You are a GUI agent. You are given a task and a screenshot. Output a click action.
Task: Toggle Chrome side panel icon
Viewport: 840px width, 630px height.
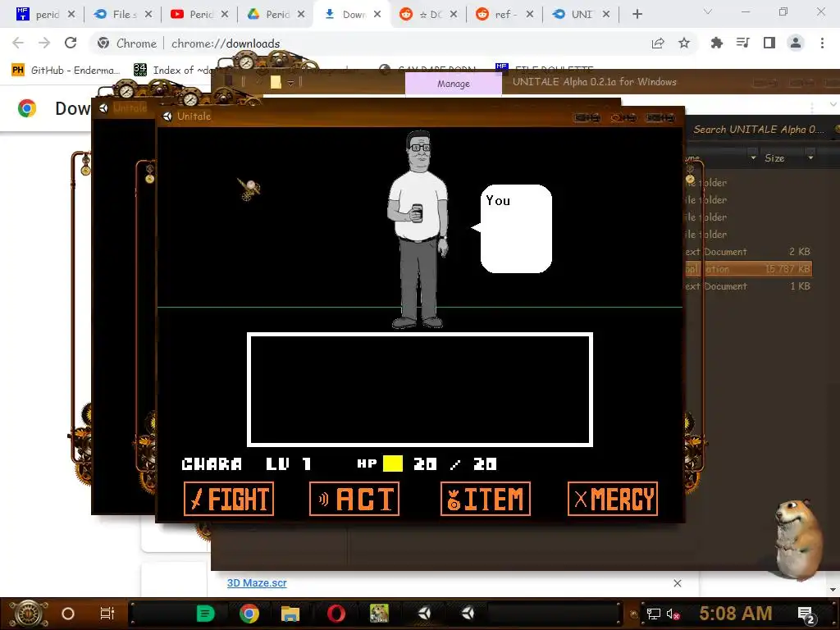769,43
